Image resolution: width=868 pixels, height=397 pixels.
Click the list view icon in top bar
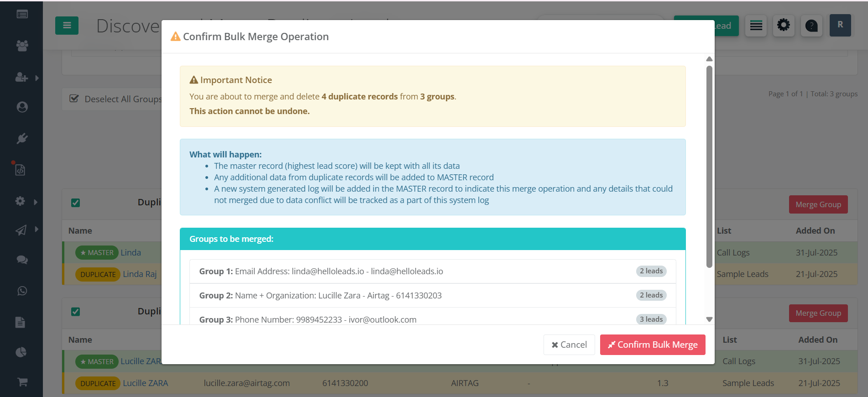(x=756, y=26)
